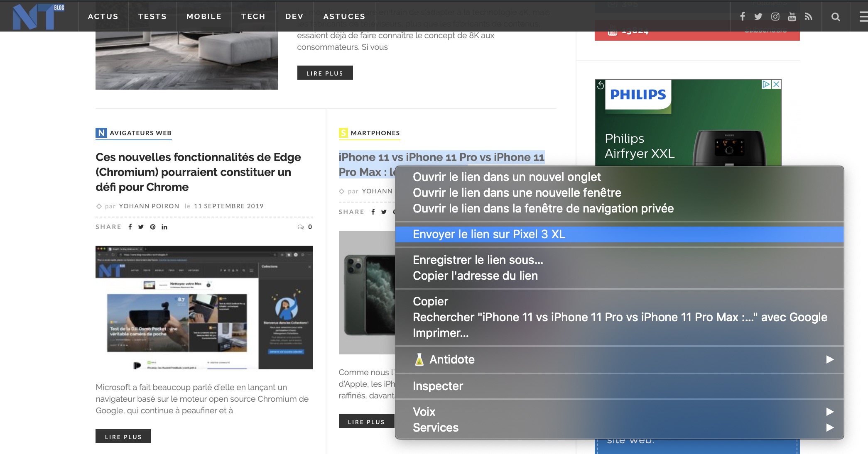Click the Twitter icon in the header
The height and width of the screenshot is (454, 868).
click(759, 17)
